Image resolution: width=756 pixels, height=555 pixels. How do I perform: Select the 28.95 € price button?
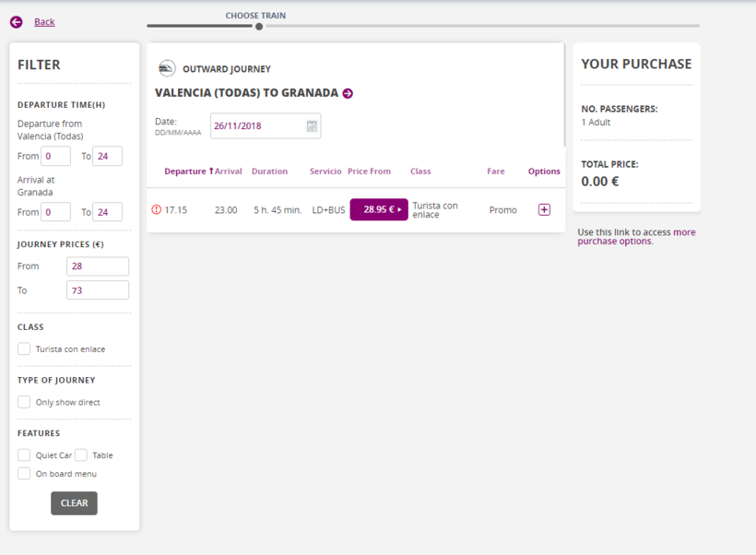coord(379,210)
